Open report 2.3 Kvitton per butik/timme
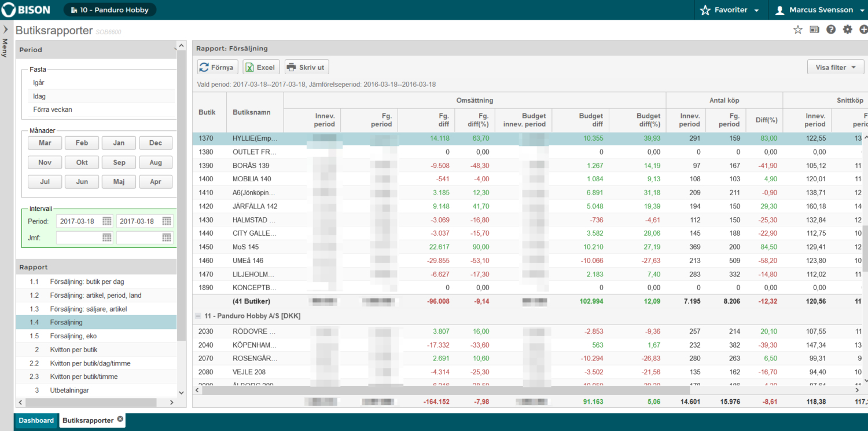The image size is (868, 431). click(96, 377)
